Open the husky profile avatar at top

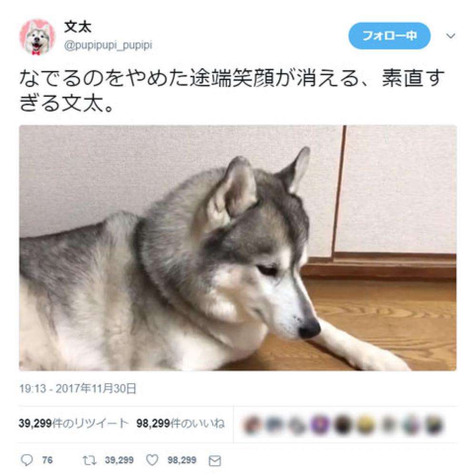37,37
